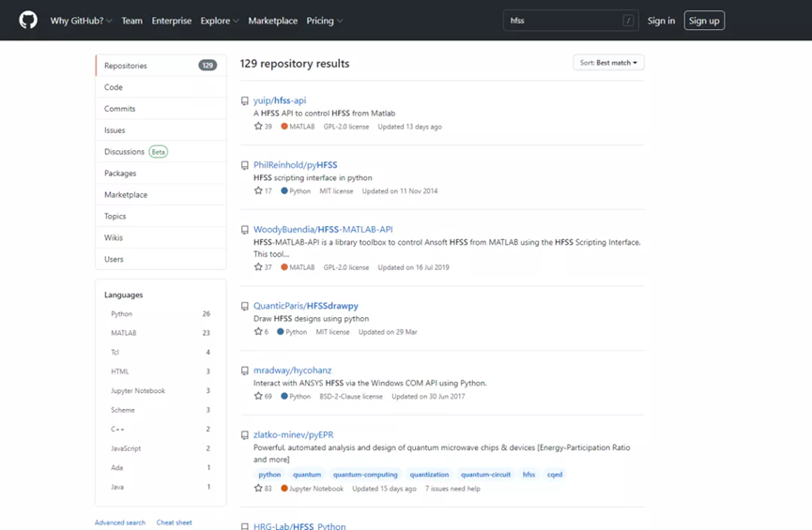Open the WoodyBuendia/HFSS-MATLAB-API repository
Screen dimensions: 812x530
pos(323,229)
